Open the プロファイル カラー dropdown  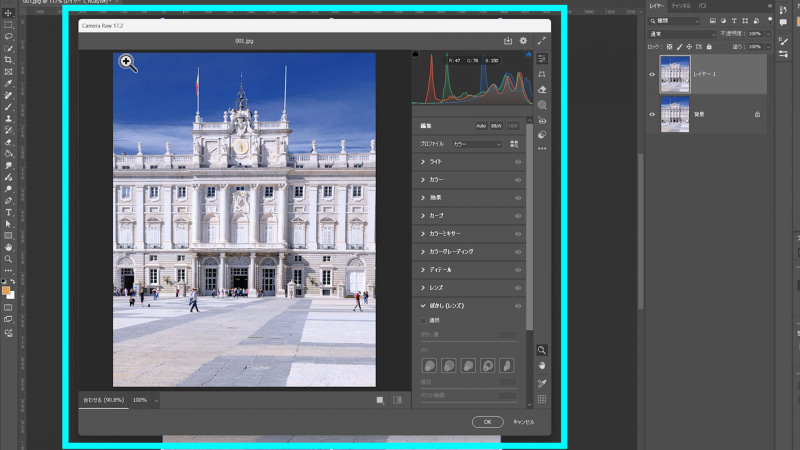[x=477, y=144]
